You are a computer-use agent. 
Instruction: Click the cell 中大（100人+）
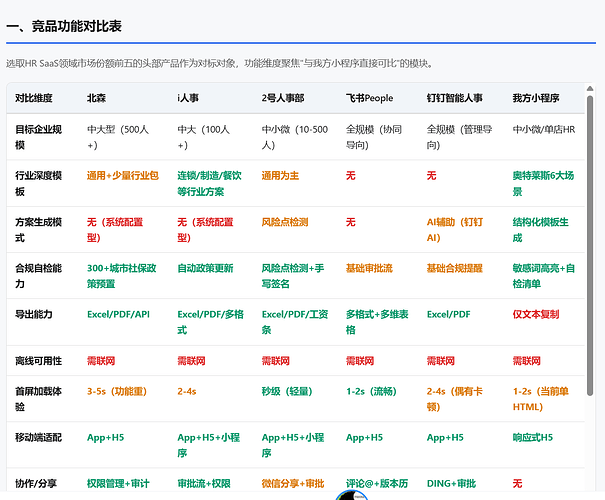(204, 137)
